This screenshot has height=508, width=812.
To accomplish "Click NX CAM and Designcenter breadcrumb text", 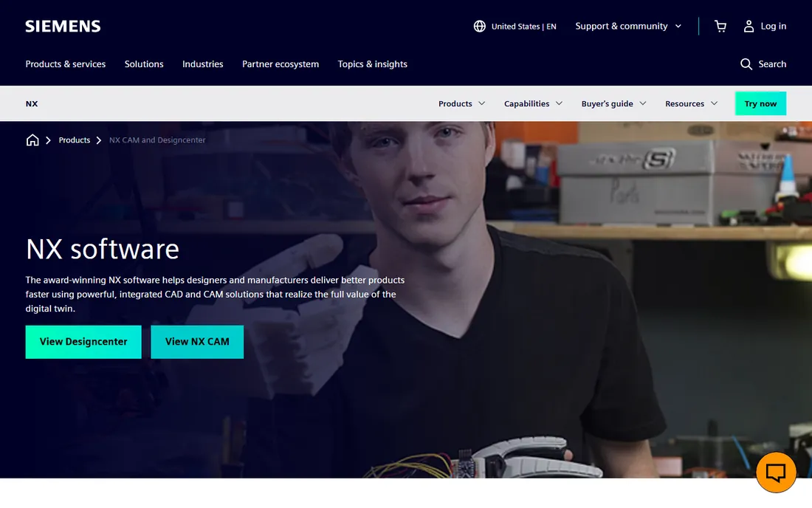I will tap(157, 140).
